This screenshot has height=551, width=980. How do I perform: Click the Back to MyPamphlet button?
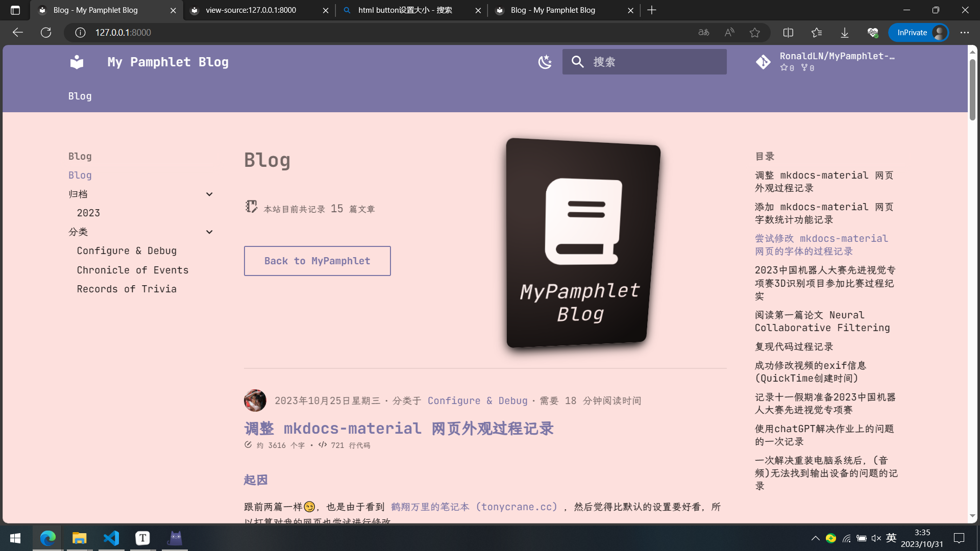pyautogui.click(x=317, y=261)
